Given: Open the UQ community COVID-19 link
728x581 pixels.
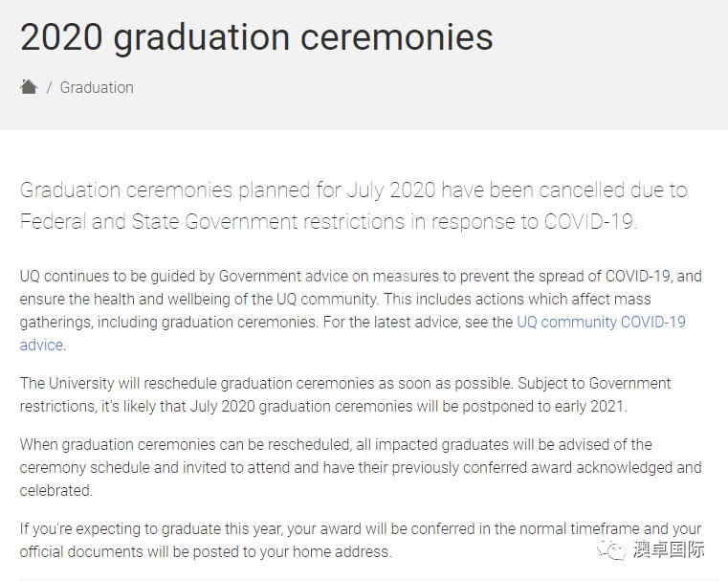Looking at the screenshot, I should [x=602, y=322].
